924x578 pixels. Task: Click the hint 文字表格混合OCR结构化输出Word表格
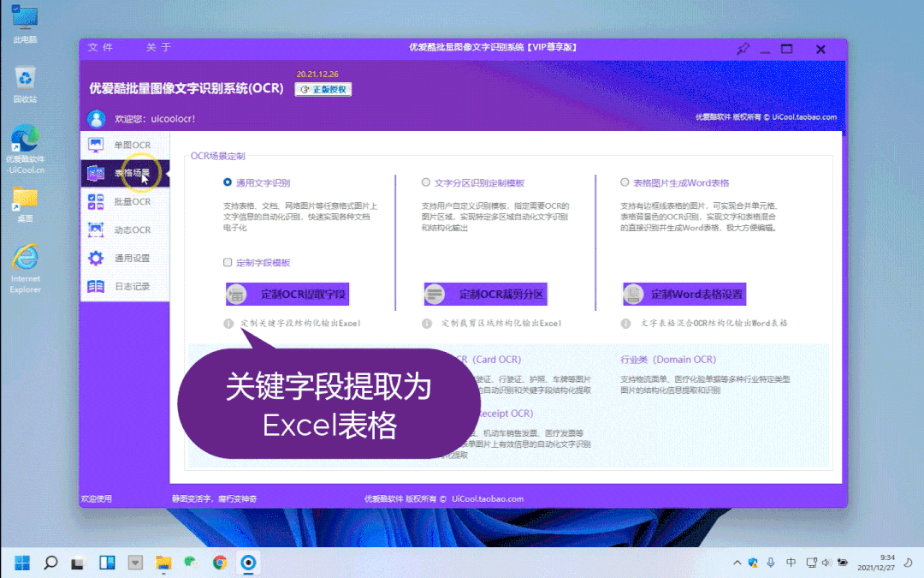[714, 323]
